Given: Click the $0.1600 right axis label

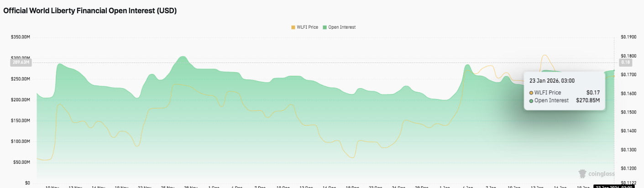Looking at the screenshot, I should (x=629, y=94).
